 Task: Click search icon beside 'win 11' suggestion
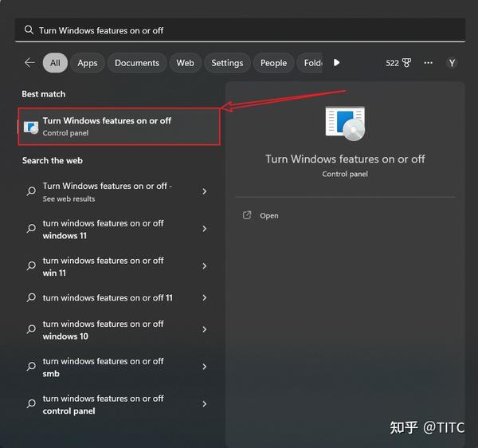(31, 266)
